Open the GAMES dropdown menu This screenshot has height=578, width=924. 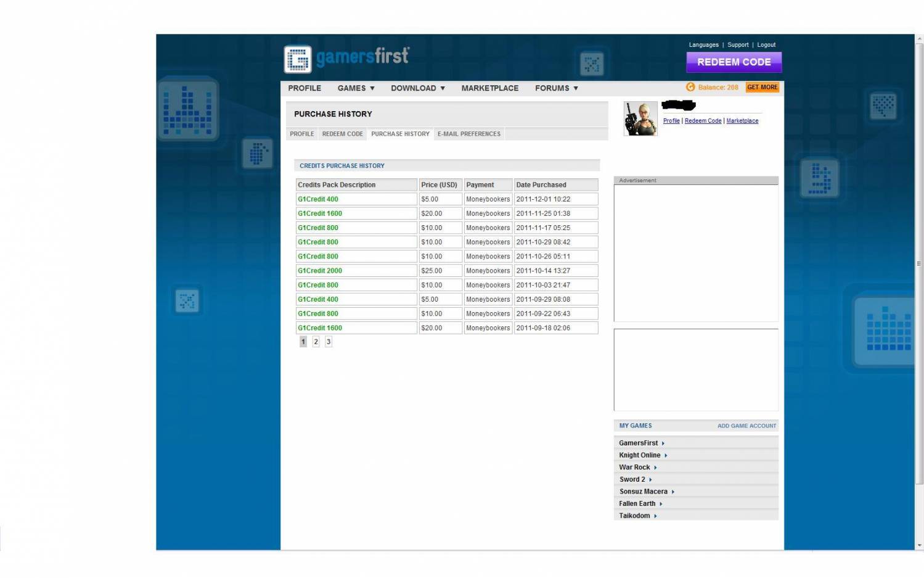click(x=356, y=88)
